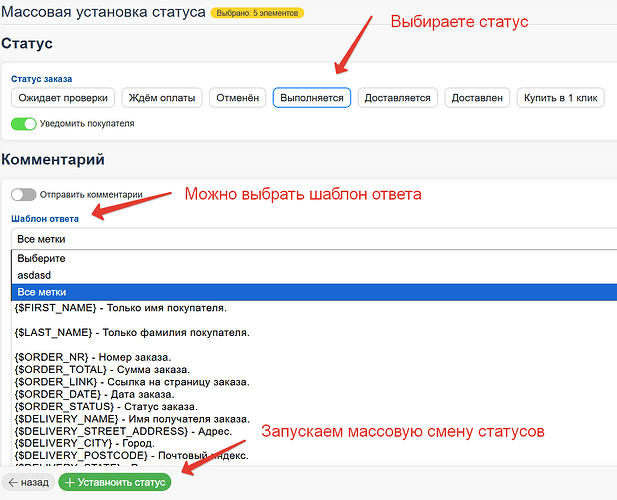Select Выберите in the template list

point(40,258)
